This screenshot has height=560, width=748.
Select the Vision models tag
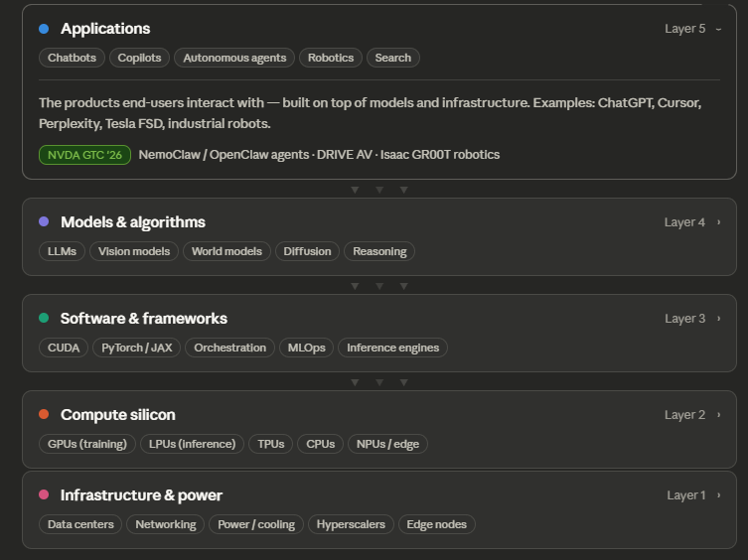tap(134, 251)
